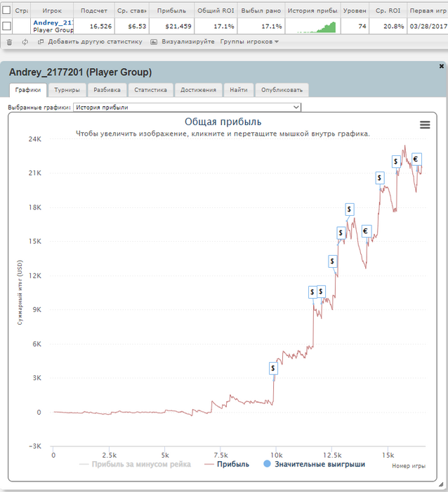
Task: Click the icon next to Добавить другую статистику
Action: (41, 41)
